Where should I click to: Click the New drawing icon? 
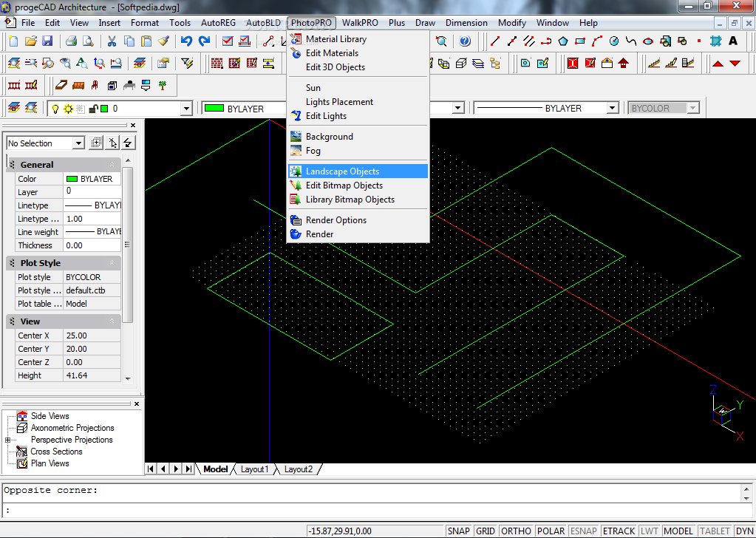[13, 41]
